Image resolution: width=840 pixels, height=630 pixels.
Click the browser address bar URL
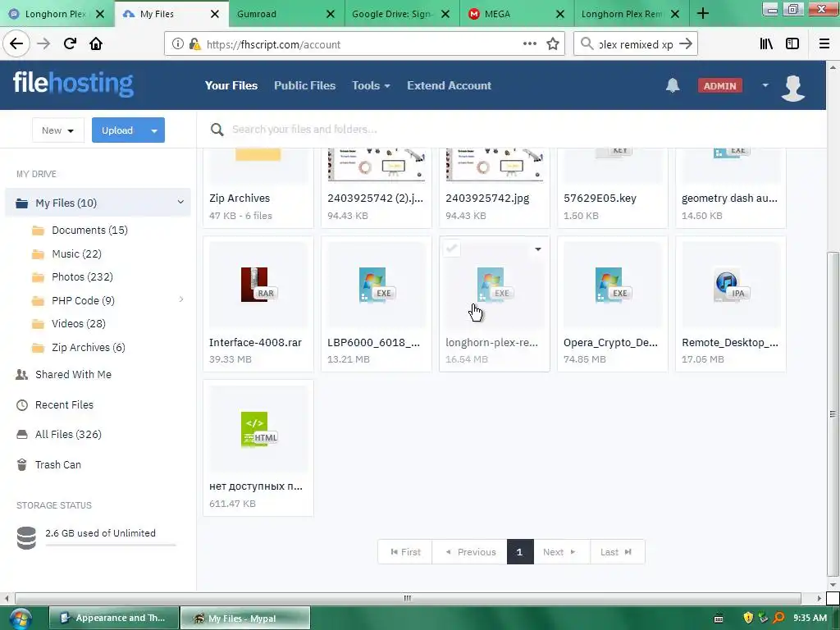coord(273,44)
